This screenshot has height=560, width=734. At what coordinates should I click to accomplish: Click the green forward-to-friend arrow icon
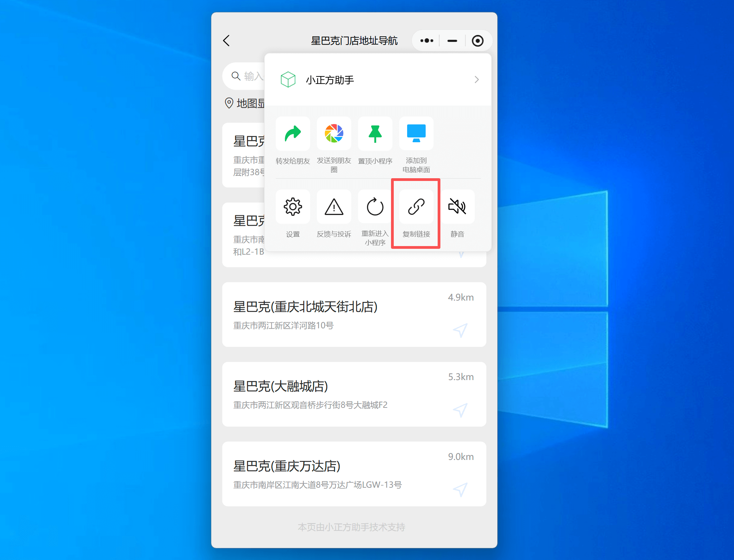[293, 134]
